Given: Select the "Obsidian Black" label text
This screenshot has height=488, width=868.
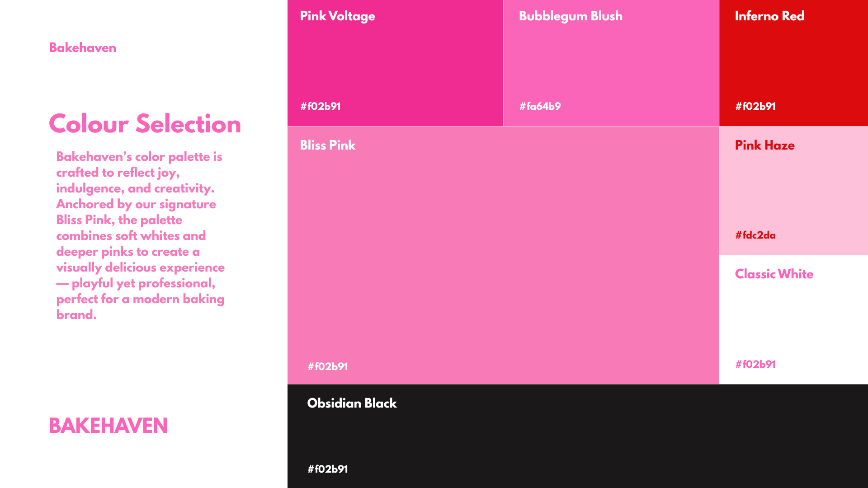Looking at the screenshot, I should (352, 404).
